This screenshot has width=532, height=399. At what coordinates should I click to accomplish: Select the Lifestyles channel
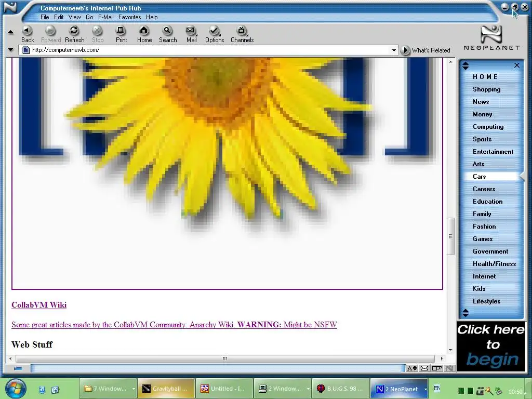click(x=486, y=301)
